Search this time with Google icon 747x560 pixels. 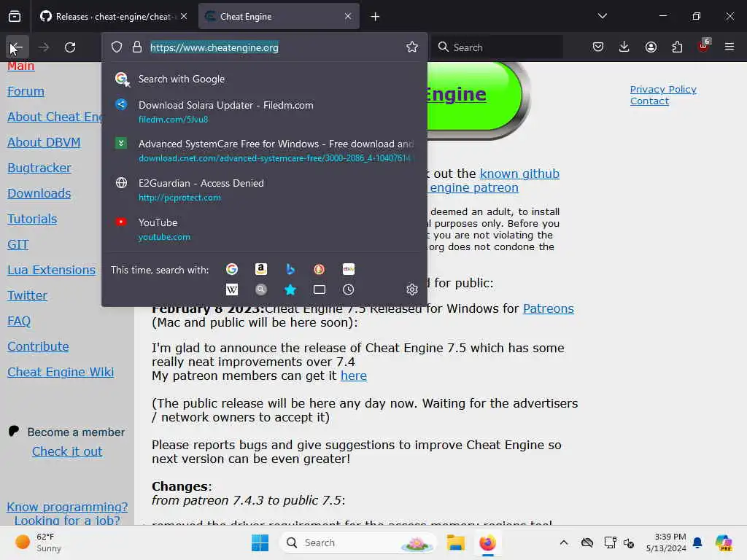point(232,270)
